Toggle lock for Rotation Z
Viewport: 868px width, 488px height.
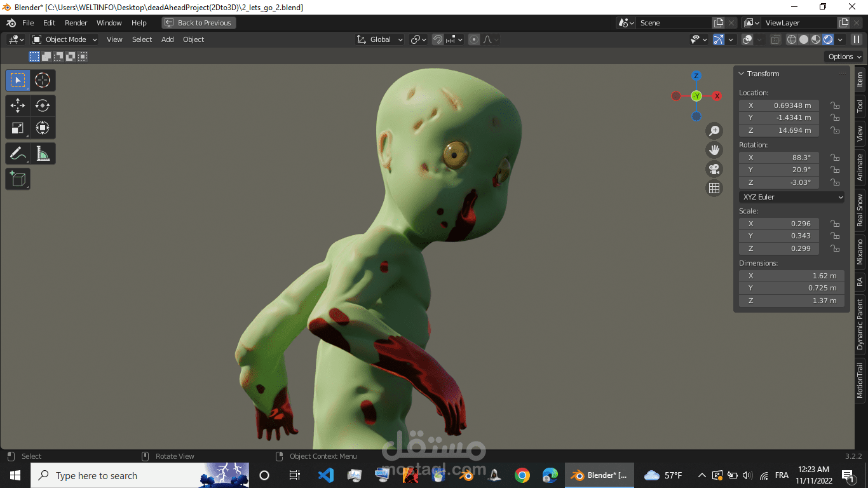pos(835,182)
